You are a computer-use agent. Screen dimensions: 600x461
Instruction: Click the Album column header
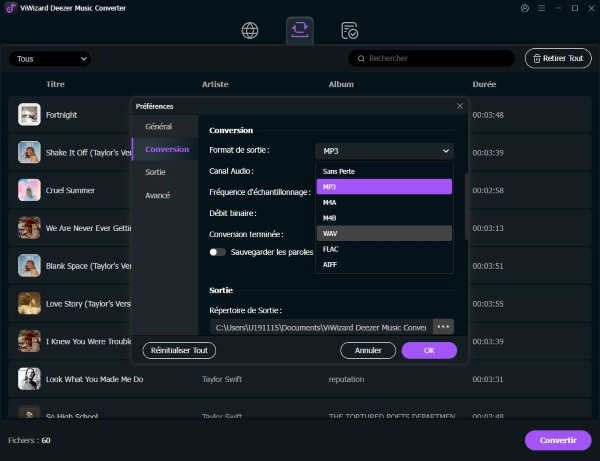tap(341, 84)
